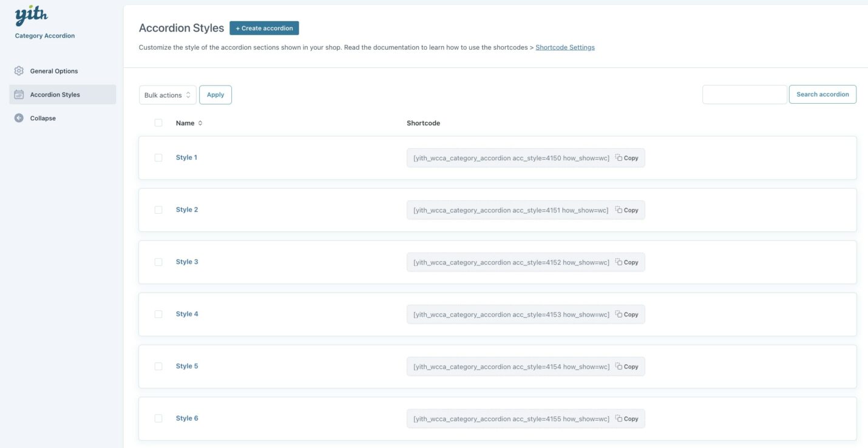Screen dimensions: 868x448
Task: Click the YITH logo
Action: coord(31,16)
